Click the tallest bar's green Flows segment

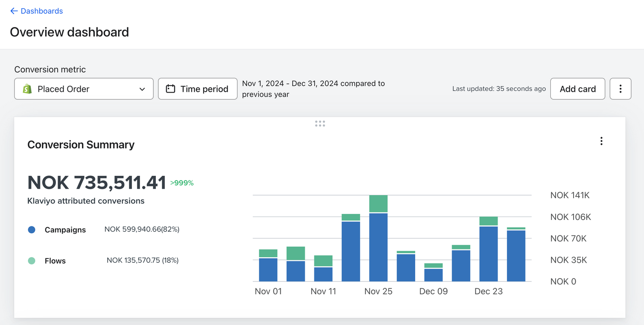click(378, 204)
